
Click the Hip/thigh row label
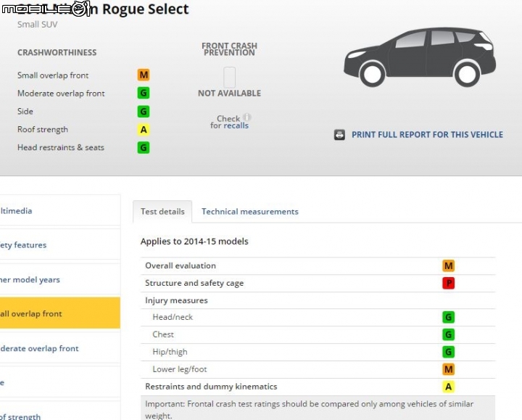tap(170, 352)
